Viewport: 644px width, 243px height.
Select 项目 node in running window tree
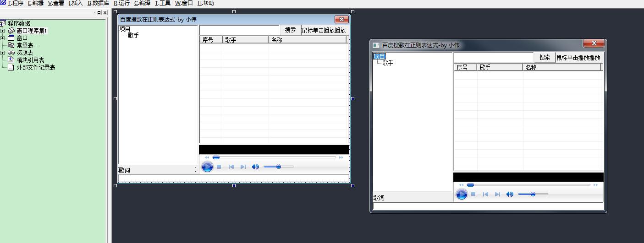tap(379, 56)
